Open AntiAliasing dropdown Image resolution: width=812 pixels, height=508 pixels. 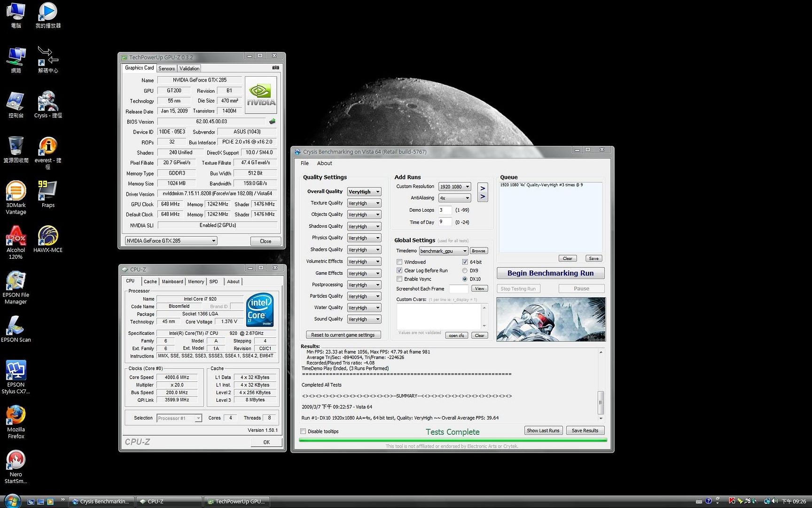pos(454,198)
